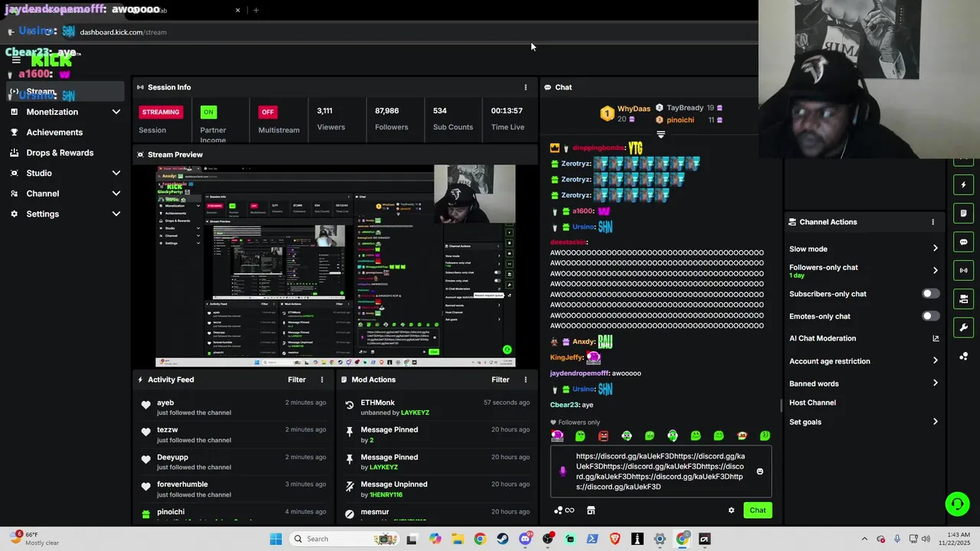The width and height of the screenshot is (980, 551).
Task: Click Cbear23 username in chat
Action: tap(564, 405)
